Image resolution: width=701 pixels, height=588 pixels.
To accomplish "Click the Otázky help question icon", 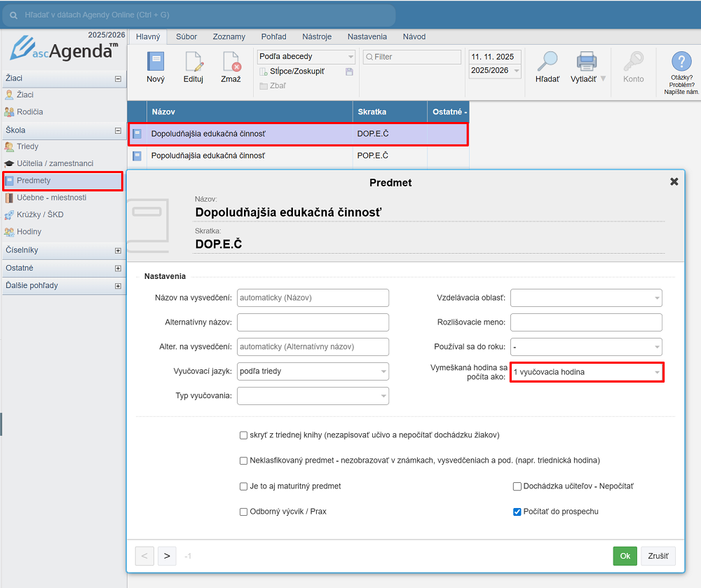I will coord(681,62).
